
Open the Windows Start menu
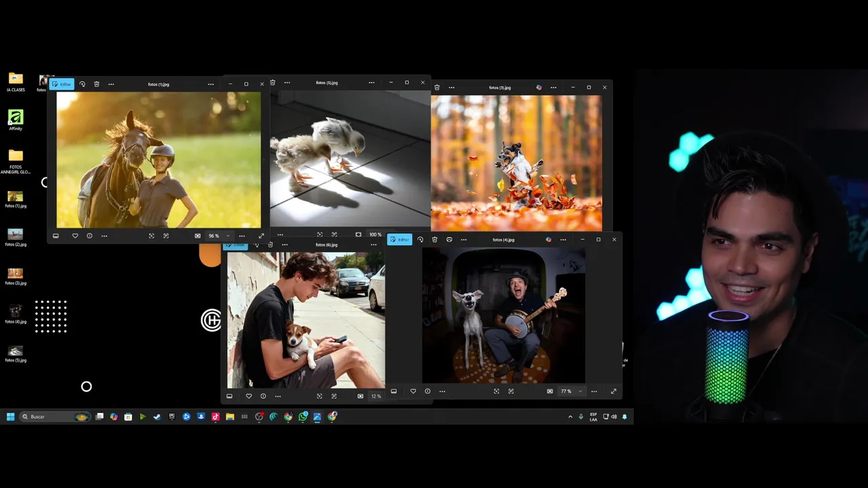tap(10, 417)
